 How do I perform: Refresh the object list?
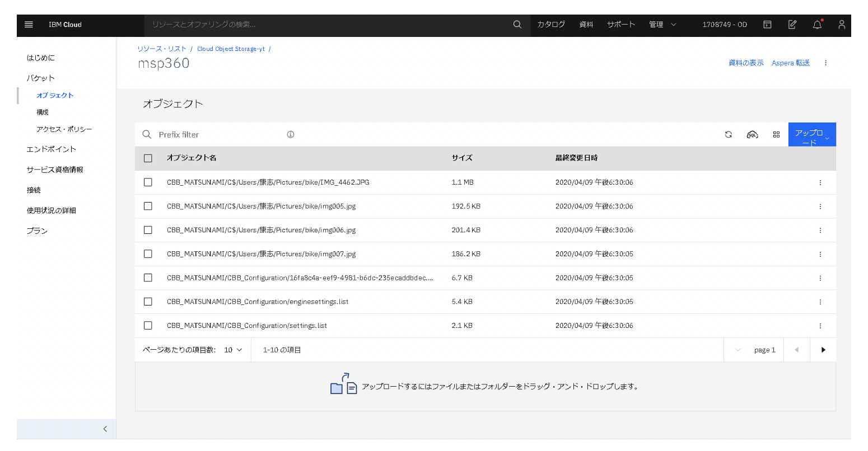point(729,134)
